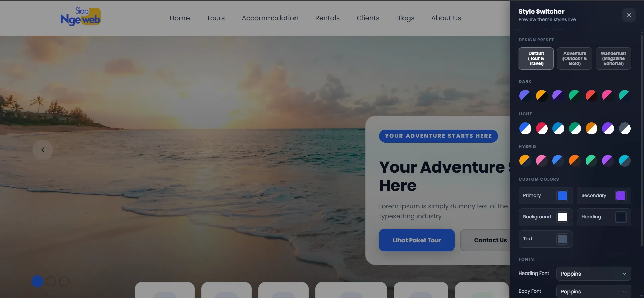Open the Heading Font dropdown
The width and height of the screenshot is (644, 298).
point(594,274)
